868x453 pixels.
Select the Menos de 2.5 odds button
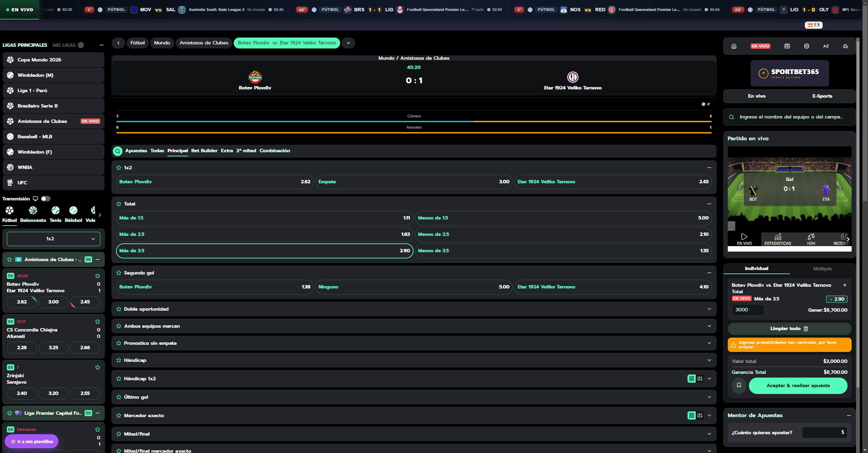(563, 235)
